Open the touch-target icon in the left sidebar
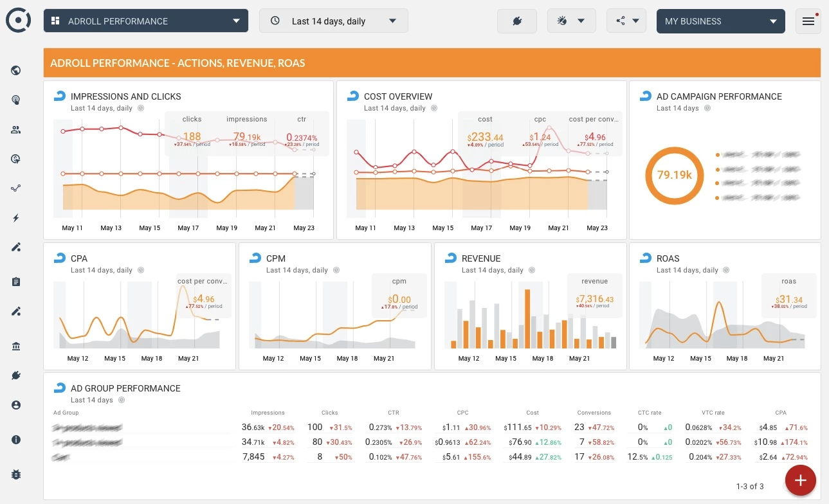The width and height of the screenshot is (829, 504). pos(16,100)
